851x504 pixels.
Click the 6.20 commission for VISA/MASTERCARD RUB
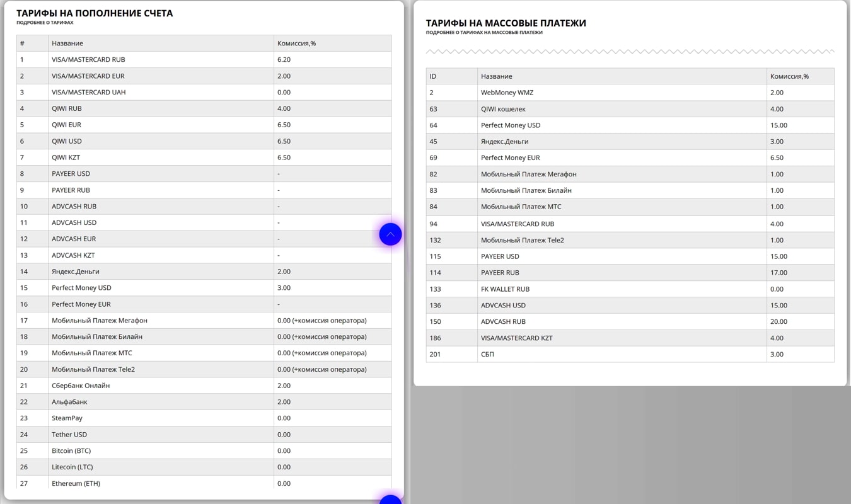[x=284, y=60]
